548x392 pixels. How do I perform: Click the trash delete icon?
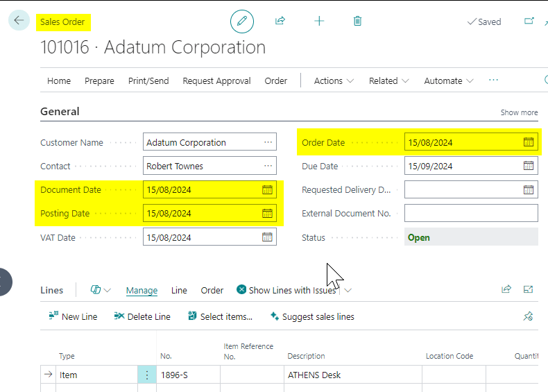[x=357, y=22]
